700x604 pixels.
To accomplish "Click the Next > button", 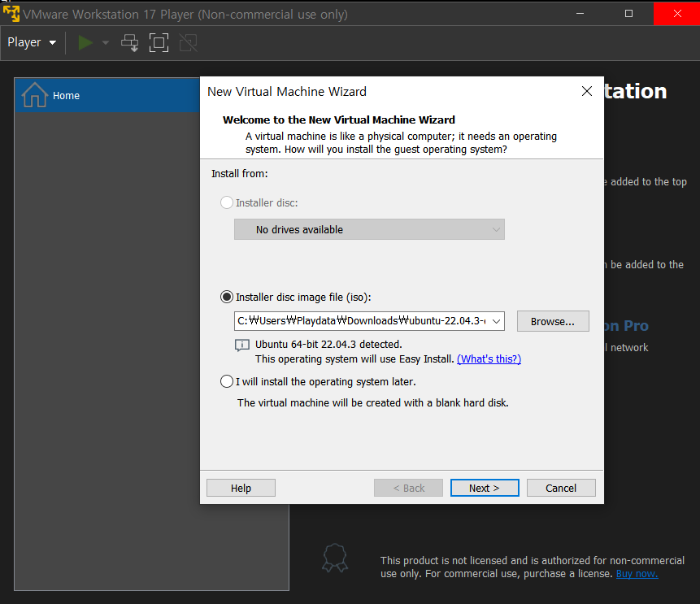I will [485, 488].
